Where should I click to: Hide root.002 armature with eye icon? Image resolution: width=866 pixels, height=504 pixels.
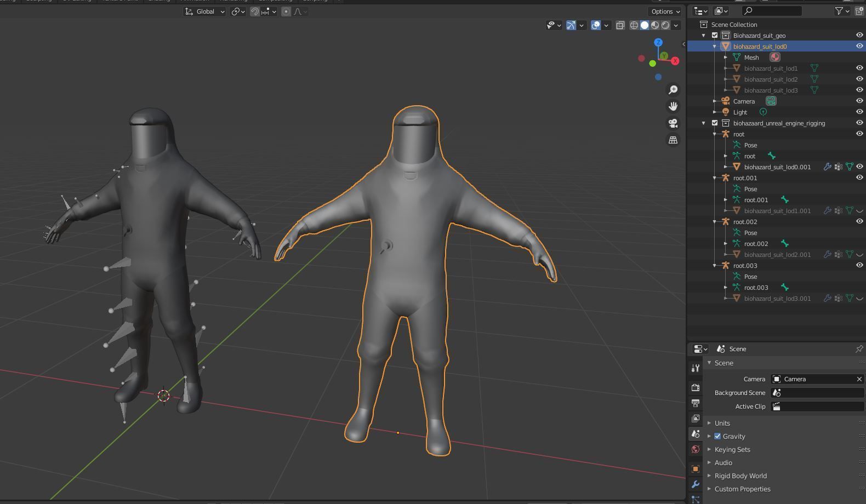859,221
